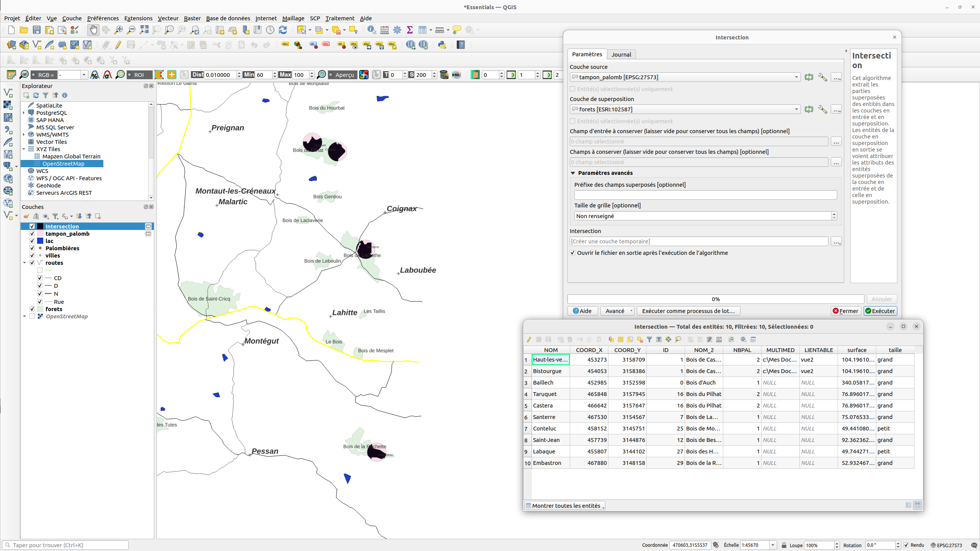Uncheck the CD road category
Image resolution: width=980 pixels, height=551 pixels.
pyautogui.click(x=40, y=278)
